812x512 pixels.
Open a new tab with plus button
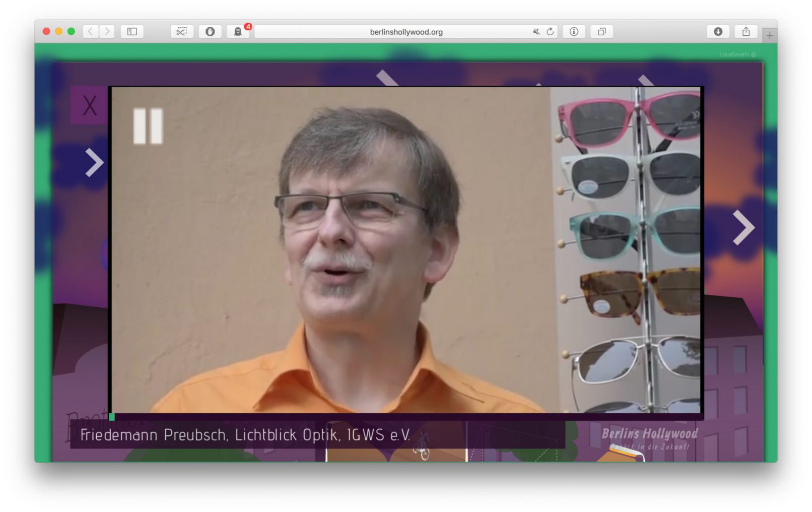(769, 35)
